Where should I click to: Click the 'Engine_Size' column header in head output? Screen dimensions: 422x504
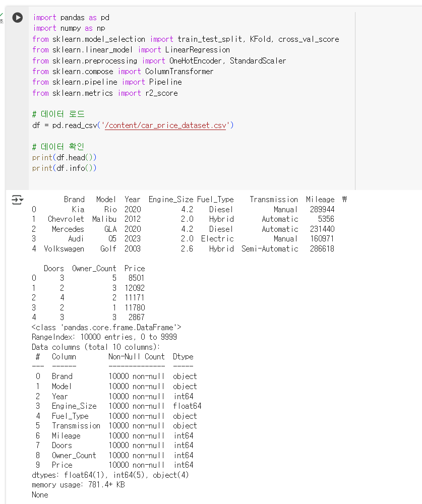[171, 200]
